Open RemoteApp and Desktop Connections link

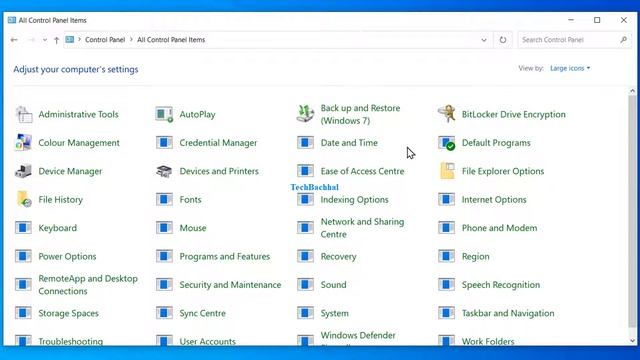(x=88, y=284)
